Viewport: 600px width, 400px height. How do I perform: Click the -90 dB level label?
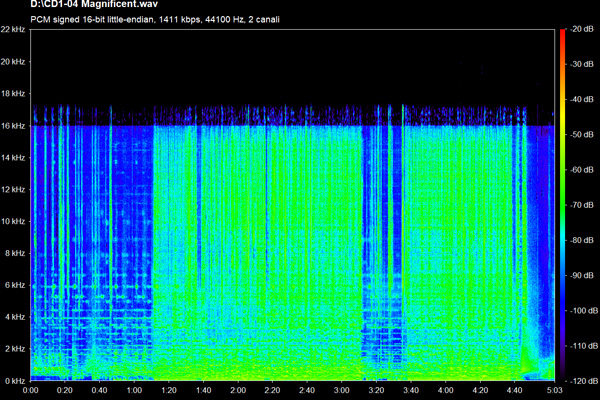582,275
